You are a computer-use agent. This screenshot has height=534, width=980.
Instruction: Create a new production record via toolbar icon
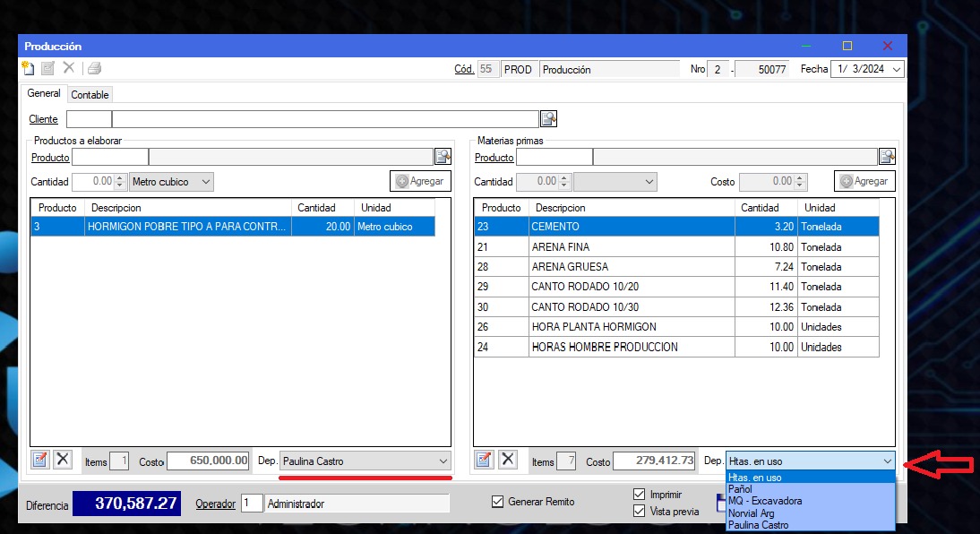tap(28, 68)
